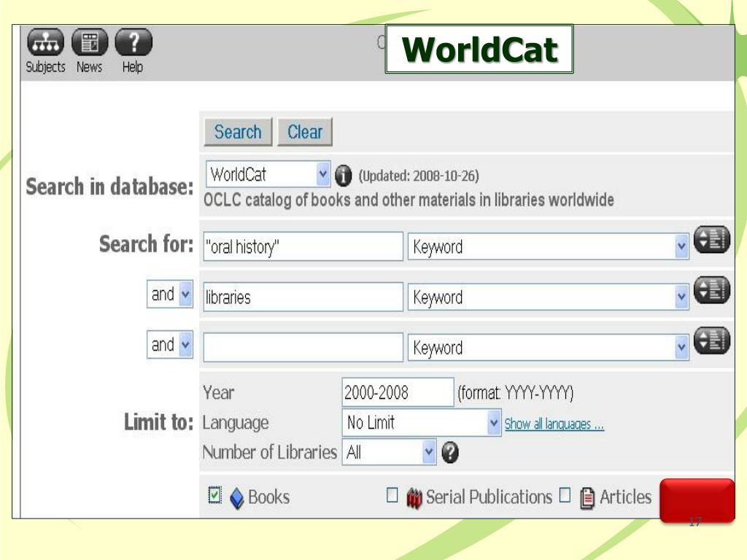Image resolution: width=747 pixels, height=560 pixels.
Task: Open the Subjects icon
Action: coord(46,42)
